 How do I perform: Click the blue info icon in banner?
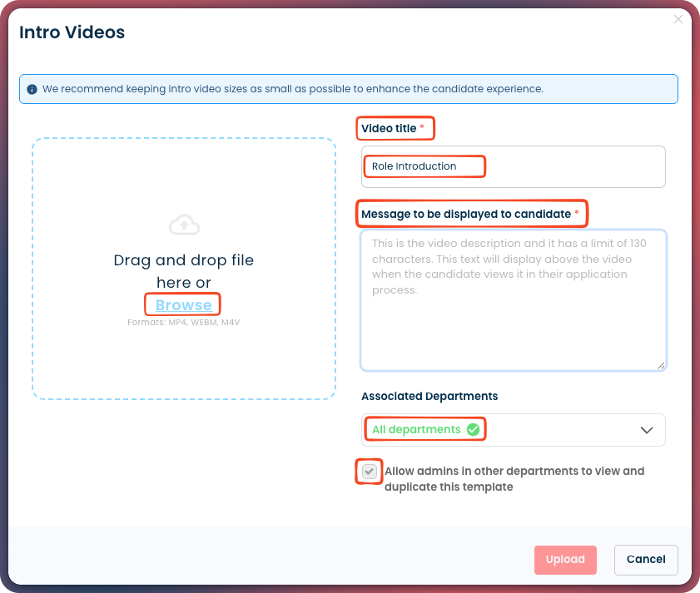(32, 89)
